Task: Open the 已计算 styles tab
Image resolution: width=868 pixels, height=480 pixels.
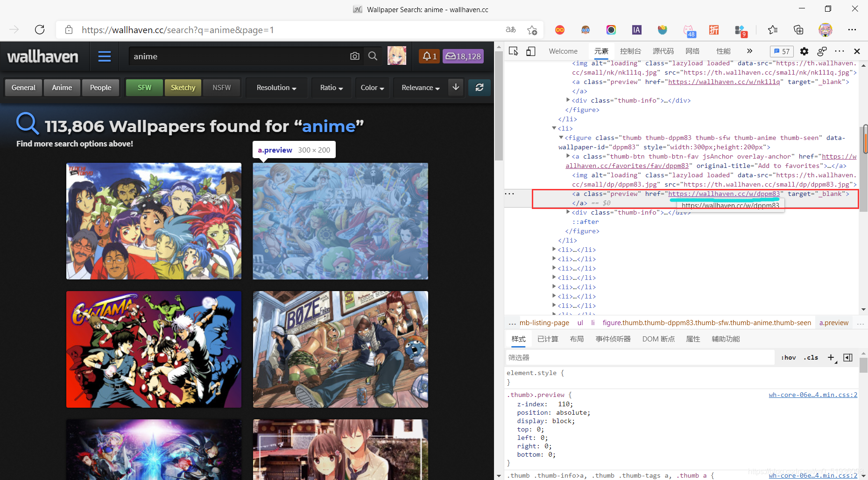Action: [x=548, y=339]
